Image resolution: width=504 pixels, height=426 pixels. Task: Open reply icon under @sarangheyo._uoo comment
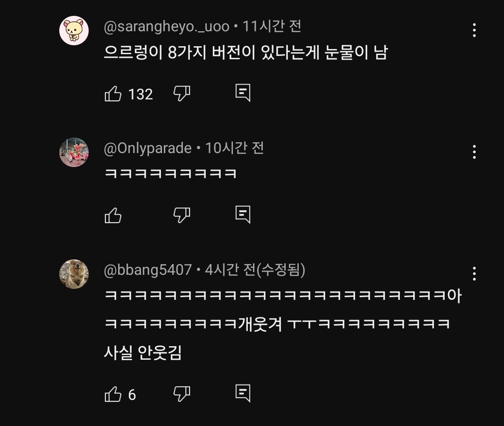click(x=243, y=93)
